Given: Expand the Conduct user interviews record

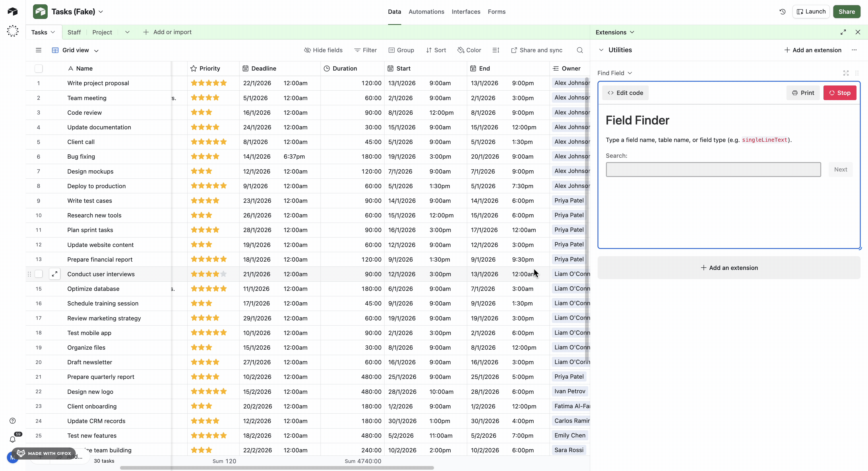Looking at the screenshot, I should click(55, 274).
